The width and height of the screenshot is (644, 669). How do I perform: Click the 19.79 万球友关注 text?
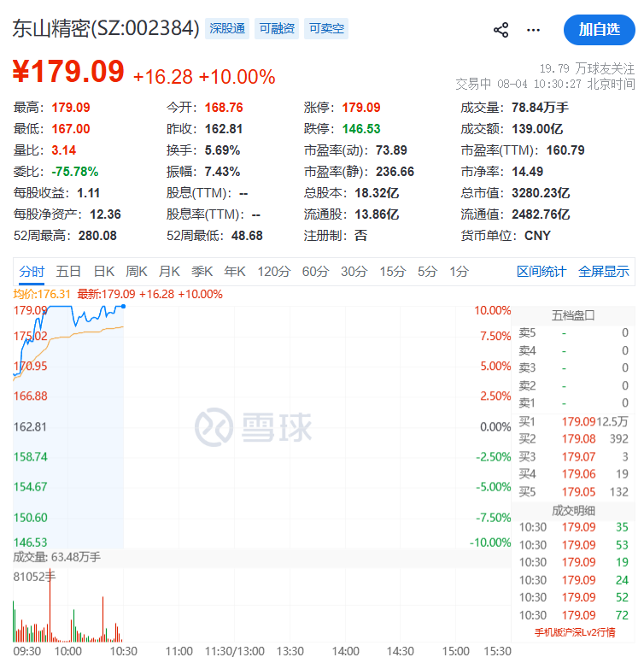[x=587, y=68]
